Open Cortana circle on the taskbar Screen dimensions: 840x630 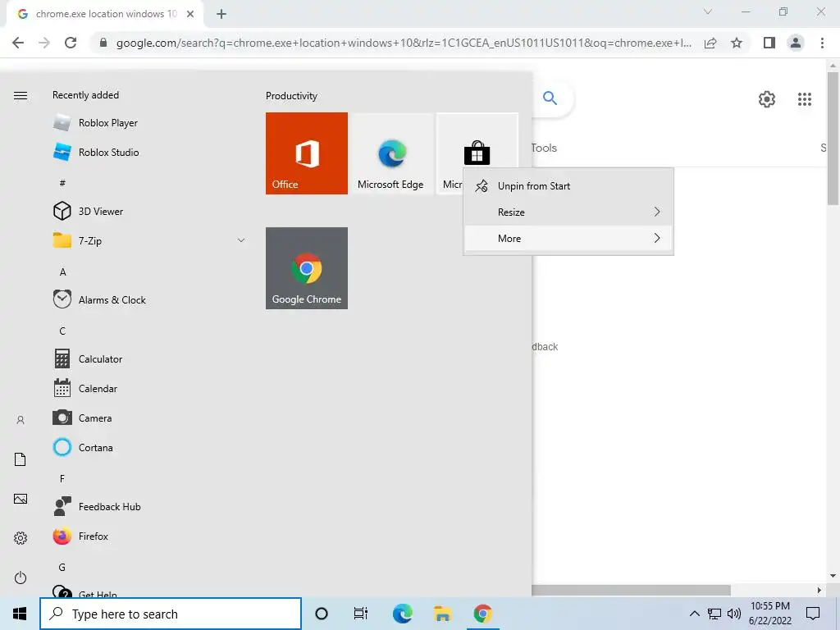tap(322, 614)
